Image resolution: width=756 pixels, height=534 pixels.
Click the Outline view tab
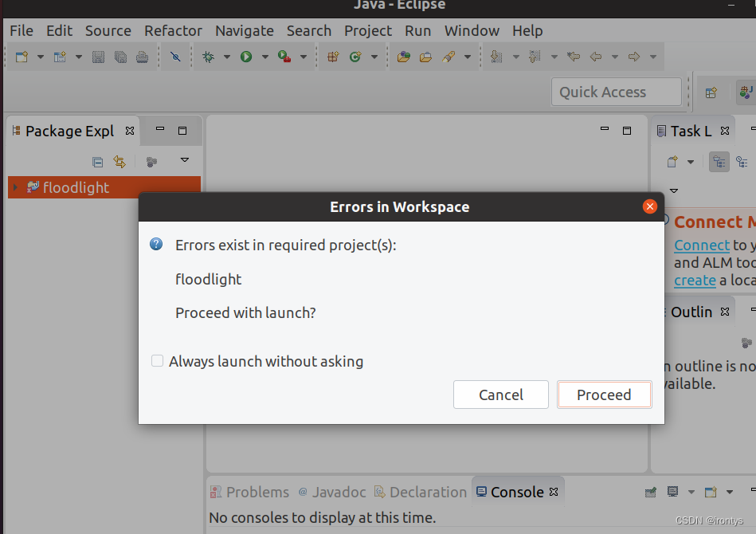pyautogui.click(x=691, y=312)
